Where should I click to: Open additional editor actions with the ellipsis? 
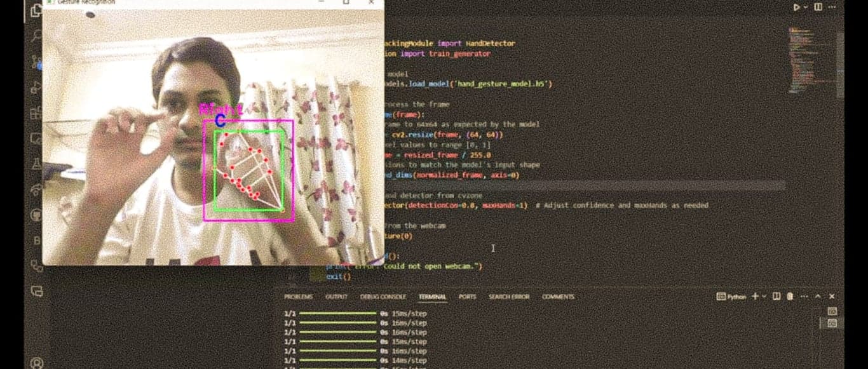coord(831,7)
